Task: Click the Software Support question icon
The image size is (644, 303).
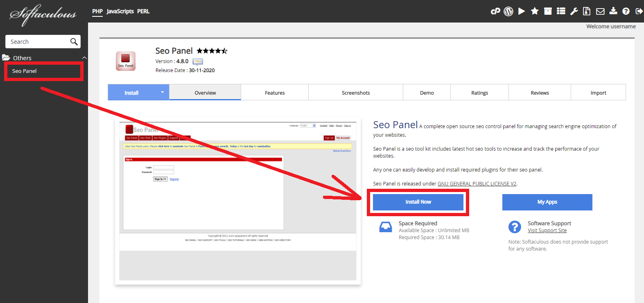Action: coord(515,227)
